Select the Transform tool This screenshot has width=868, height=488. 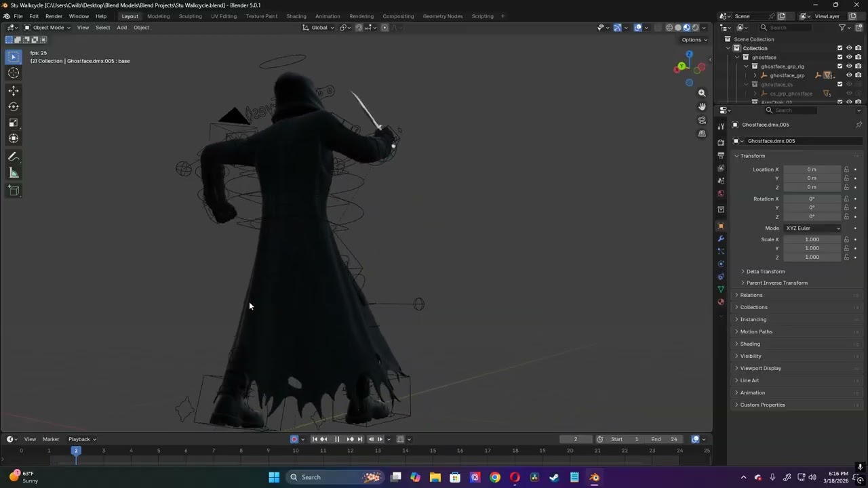point(14,138)
